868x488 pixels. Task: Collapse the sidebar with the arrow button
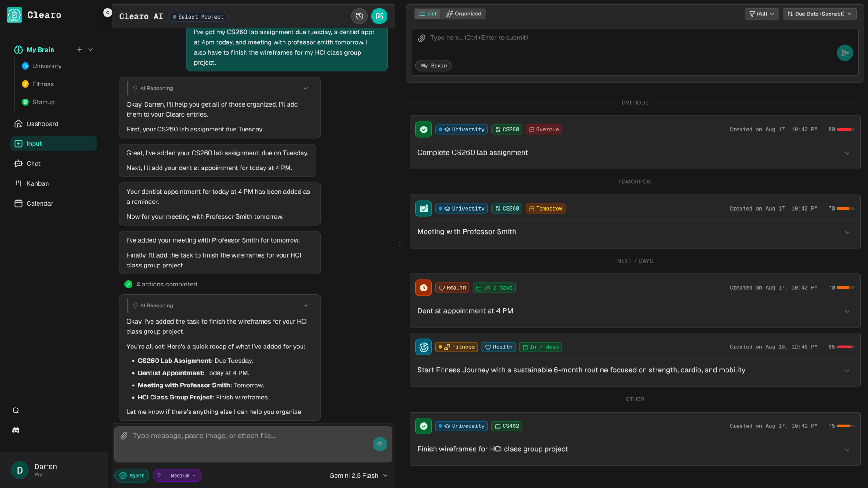click(x=107, y=13)
